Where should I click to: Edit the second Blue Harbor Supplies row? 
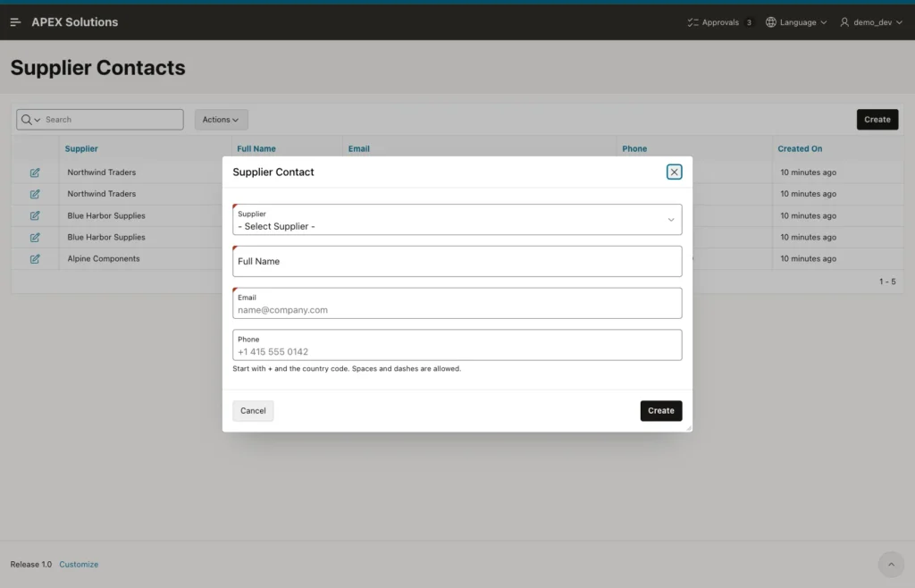(x=35, y=238)
